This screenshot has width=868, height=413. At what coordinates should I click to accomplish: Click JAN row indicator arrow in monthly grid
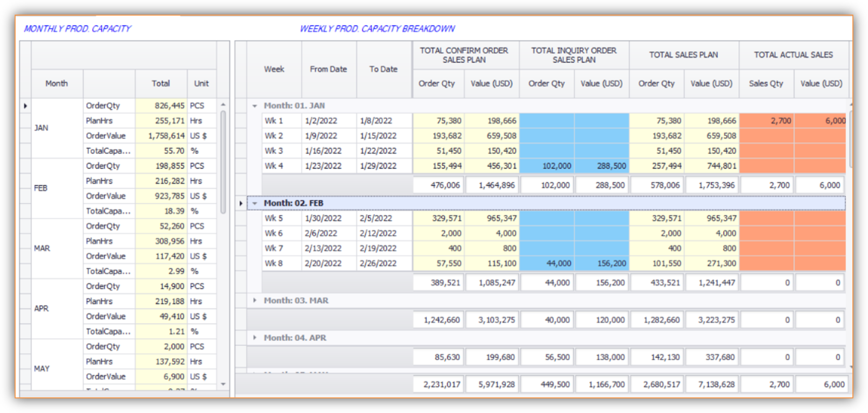25,106
